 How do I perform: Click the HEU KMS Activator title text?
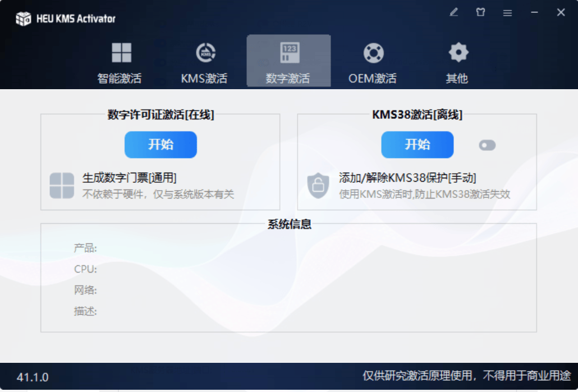(x=76, y=19)
